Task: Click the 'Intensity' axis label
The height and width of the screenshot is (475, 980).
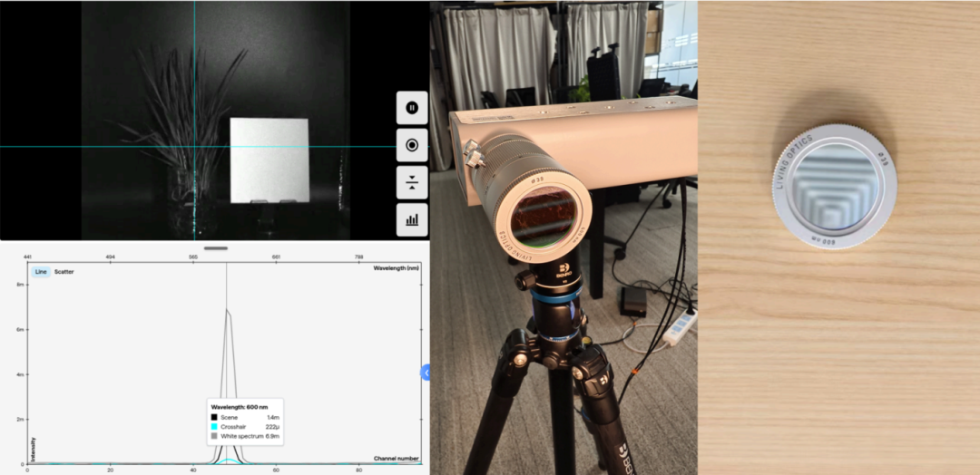Action: (x=34, y=450)
